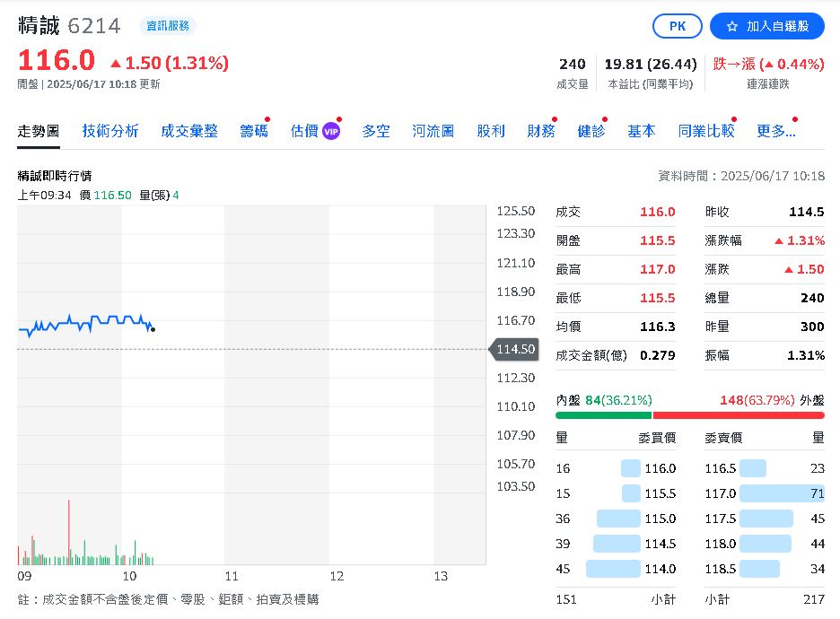The width and height of the screenshot is (840, 619).
Task: Click the black end dot on price line
Action: 153,329
